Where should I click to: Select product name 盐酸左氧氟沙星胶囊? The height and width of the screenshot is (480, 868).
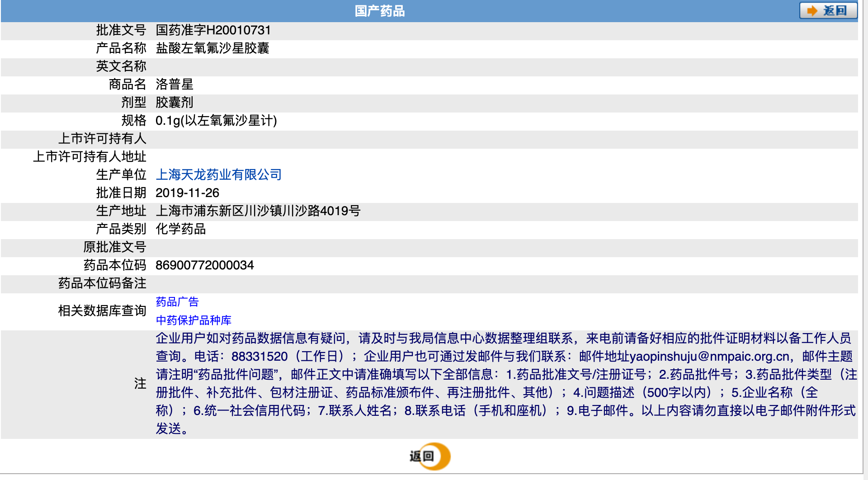coord(212,48)
